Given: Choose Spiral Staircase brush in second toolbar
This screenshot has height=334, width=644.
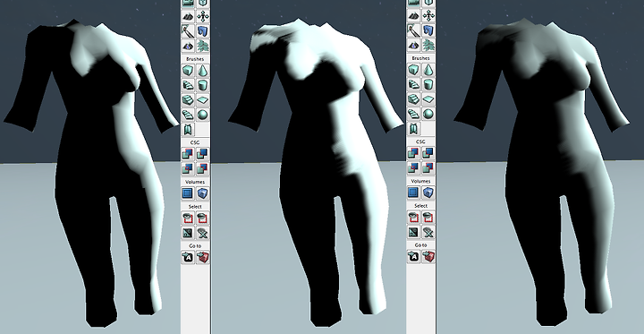Looking at the screenshot, I should click(413, 114).
